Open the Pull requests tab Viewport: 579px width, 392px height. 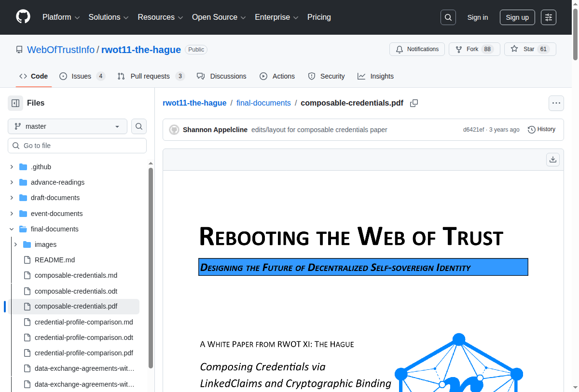tap(151, 76)
